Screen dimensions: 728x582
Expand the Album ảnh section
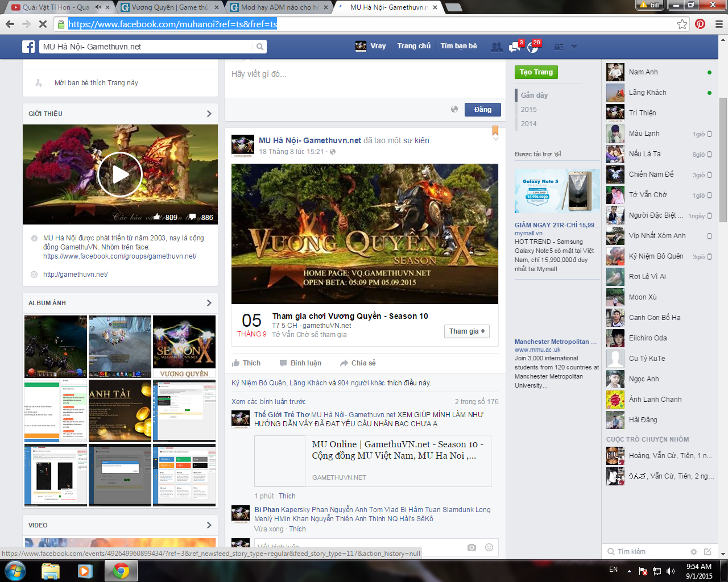coord(209,303)
